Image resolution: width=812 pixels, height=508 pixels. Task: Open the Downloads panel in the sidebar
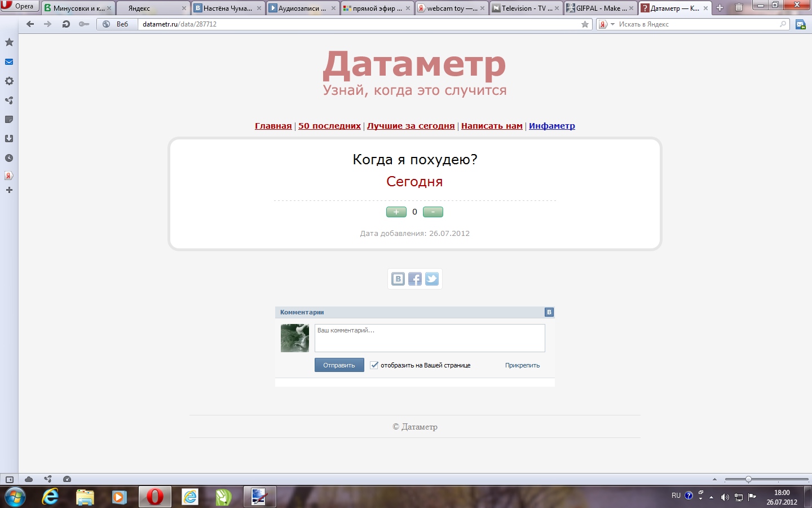click(x=9, y=139)
